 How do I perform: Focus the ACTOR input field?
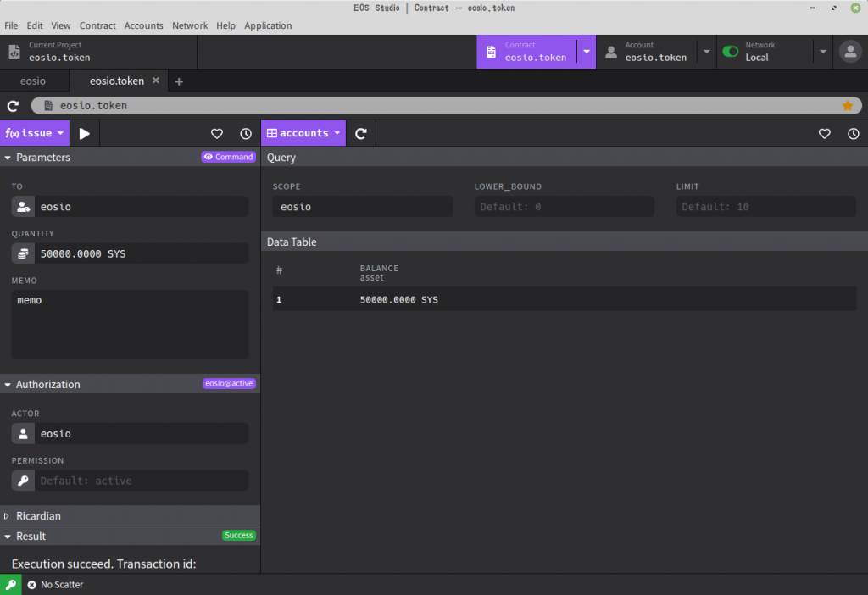coord(142,433)
